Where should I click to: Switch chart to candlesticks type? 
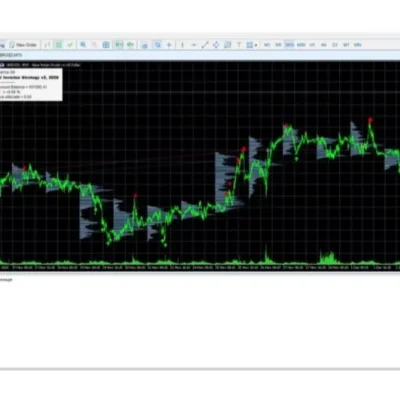(59, 45)
